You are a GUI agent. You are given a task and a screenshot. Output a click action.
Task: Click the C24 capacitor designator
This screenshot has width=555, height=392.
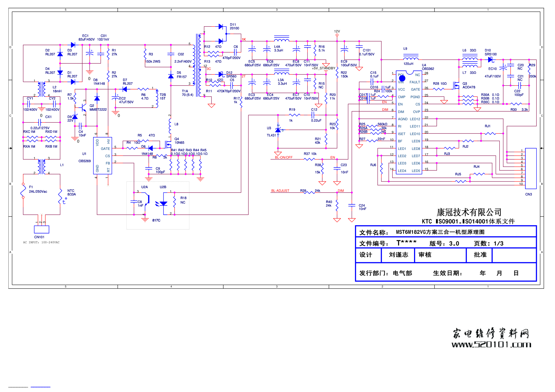[362, 206]
